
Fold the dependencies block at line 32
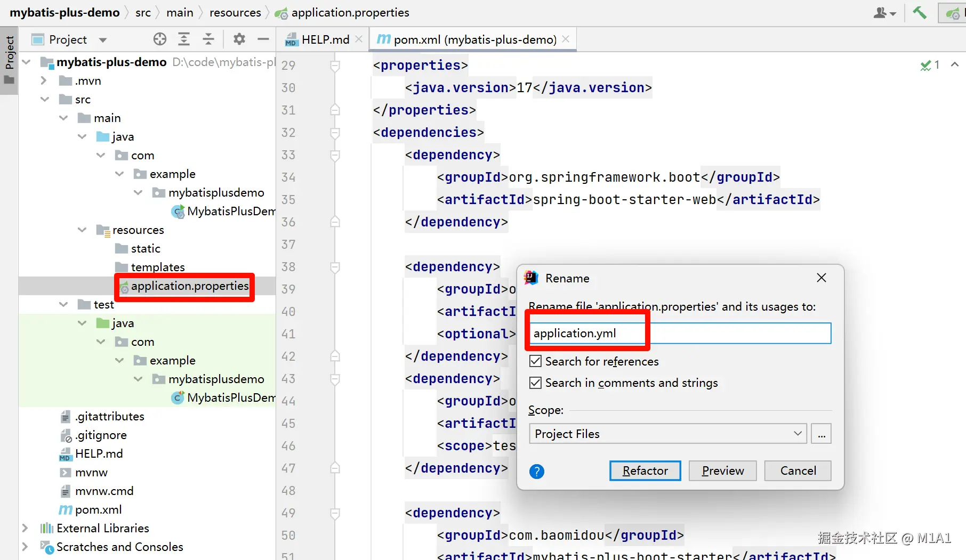pyautogui.click(x=335, y=133)
